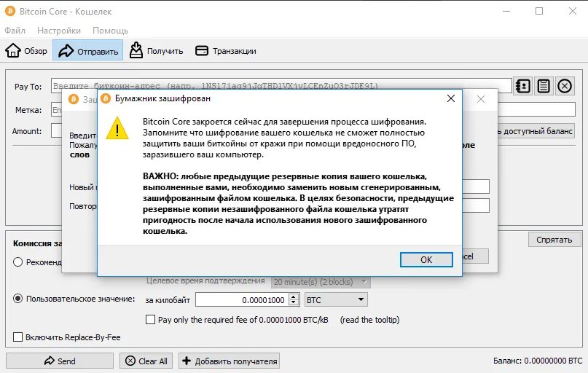Viewport: 588px width, 373px height.
Task: Close the passphrase dialog behind the message
Action: tap(481, 99)
